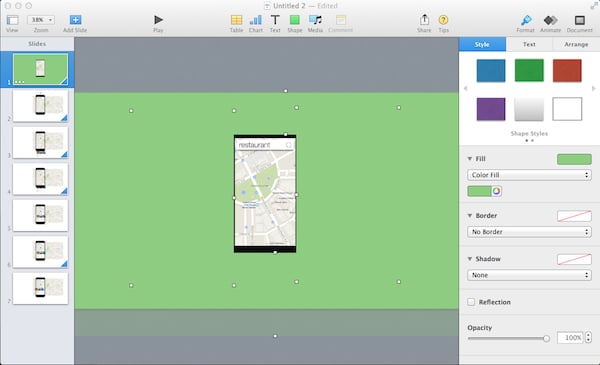Switch to the Arrange tab

click(576, 44)
